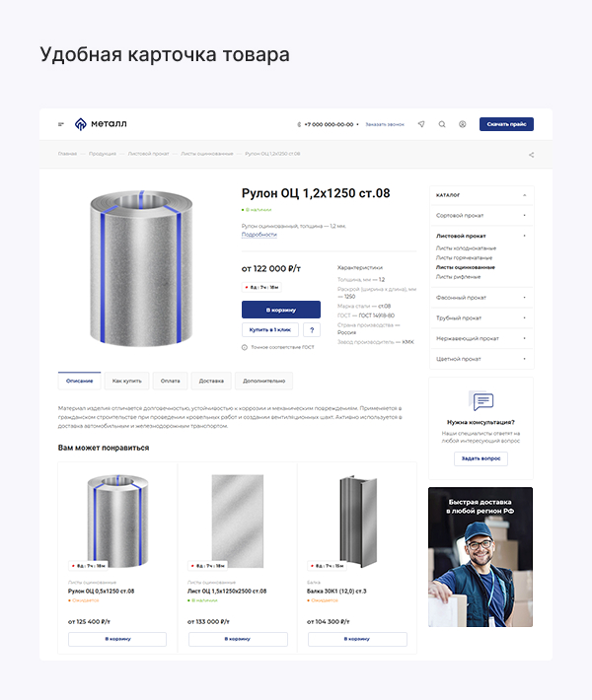Click the Задать вопрос button
592x700 pixels.
pyautogui.click(x=481, y=458)
